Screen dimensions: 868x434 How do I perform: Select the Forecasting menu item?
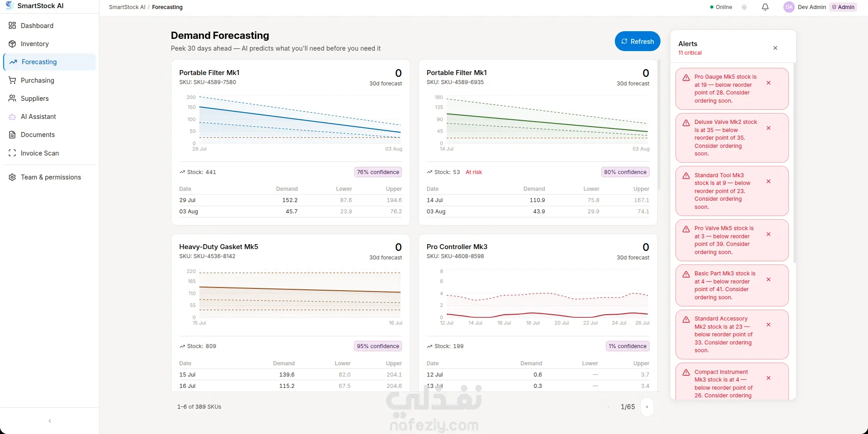(50, 62)
